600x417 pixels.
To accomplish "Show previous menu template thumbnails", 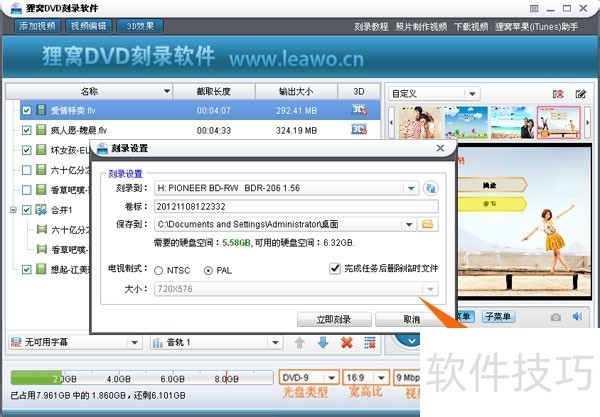I will (x=391, y=122).
